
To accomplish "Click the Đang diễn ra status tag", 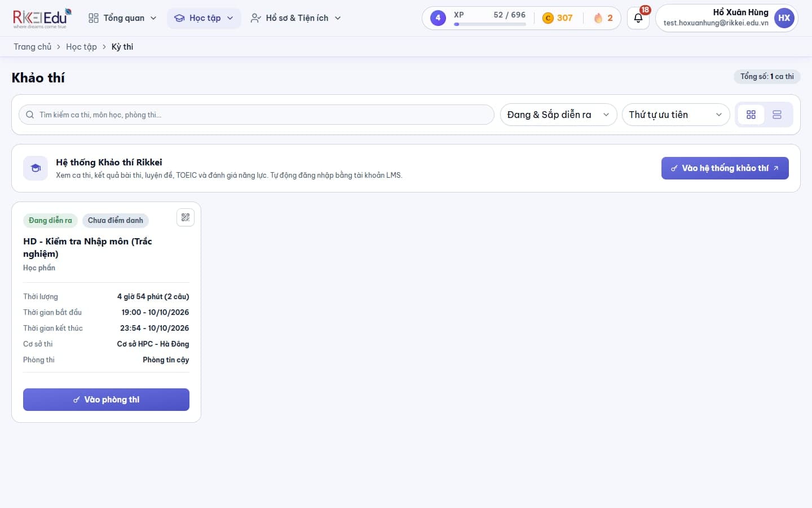I will pyautogui.click(x=50, y=220).
